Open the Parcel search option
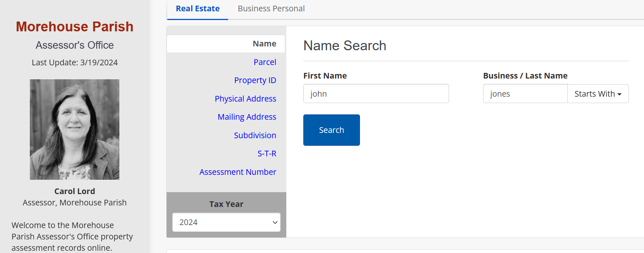644x253 pixels. click(265, 62)
